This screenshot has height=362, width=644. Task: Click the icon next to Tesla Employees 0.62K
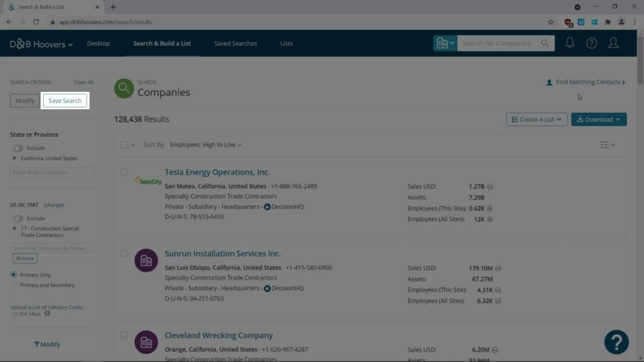(x=490, y=208)
